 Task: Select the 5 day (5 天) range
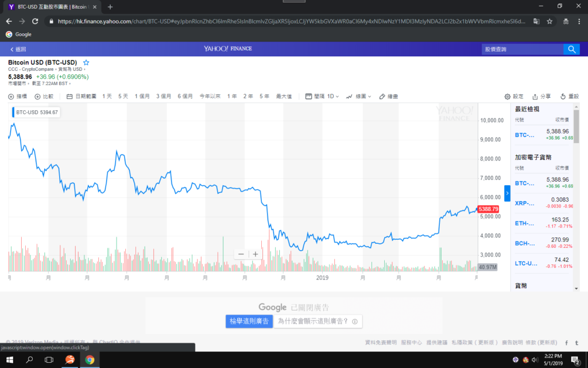tap(123, 97)
